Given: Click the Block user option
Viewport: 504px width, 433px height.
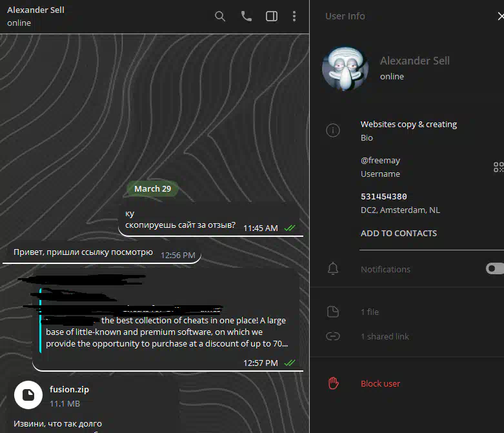Looking at the screenshot, I should 380,383.
